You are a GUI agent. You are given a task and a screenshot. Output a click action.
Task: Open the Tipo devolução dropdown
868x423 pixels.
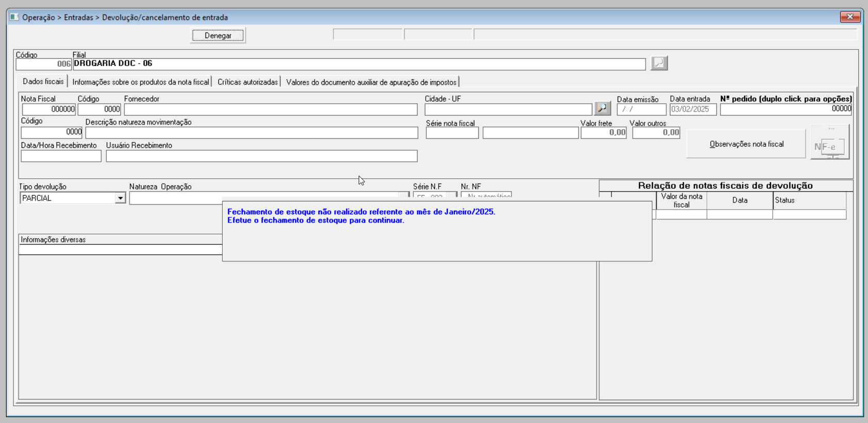(x=120, y=198)
